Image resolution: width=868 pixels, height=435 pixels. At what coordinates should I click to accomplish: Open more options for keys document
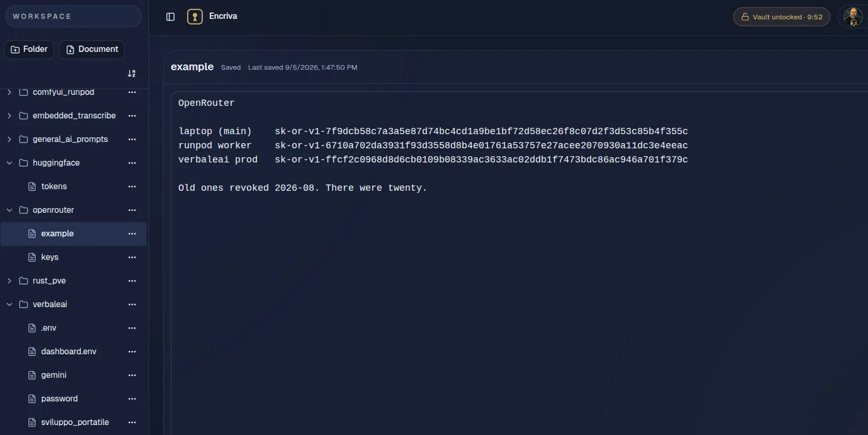coord(132,257)
